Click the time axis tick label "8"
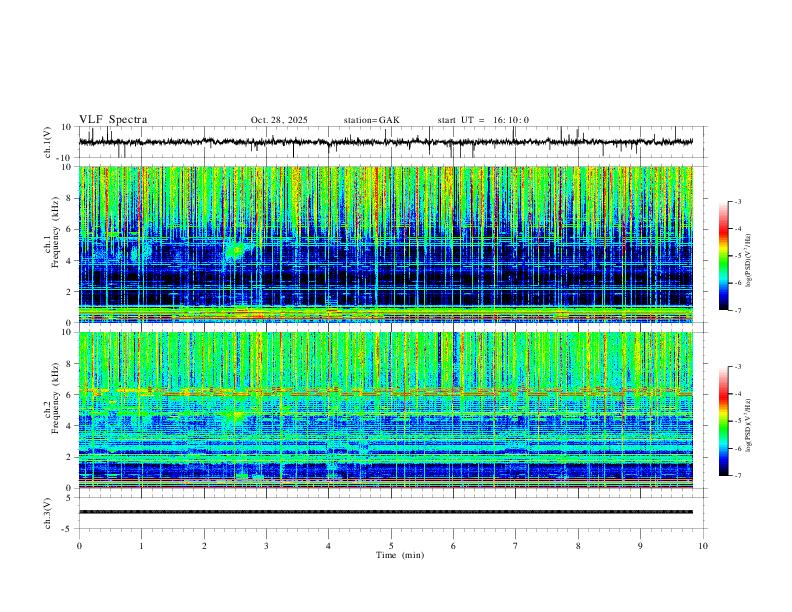Screen dimensions: 792x612 tap(578, 546)
